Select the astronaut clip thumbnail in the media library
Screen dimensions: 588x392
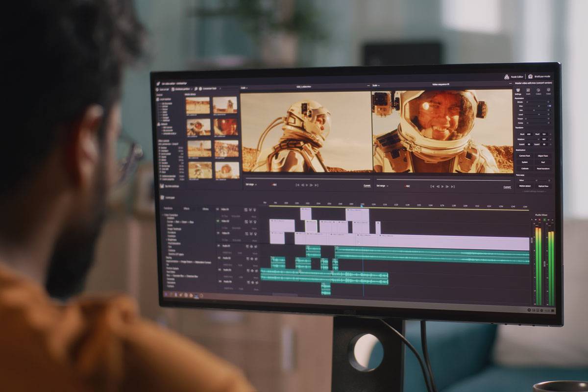click(x=197, y=127)
